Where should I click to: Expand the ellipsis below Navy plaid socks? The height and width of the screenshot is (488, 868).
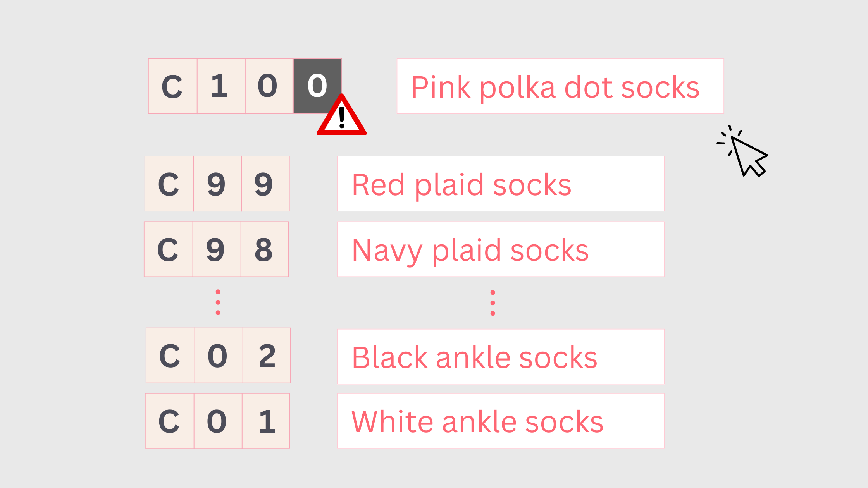pyautogui.click(x=493, y=303)
